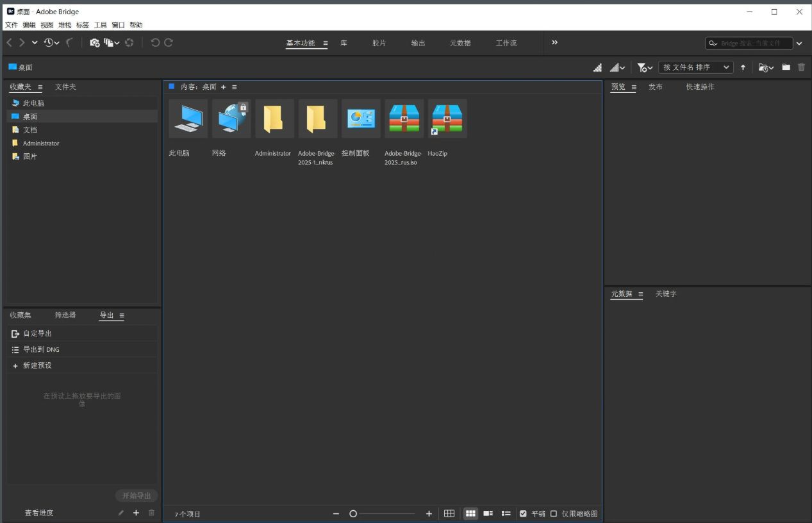Switch to details view icon at bottom
Screen dimensions: 812x523
[x=488, y=513]
